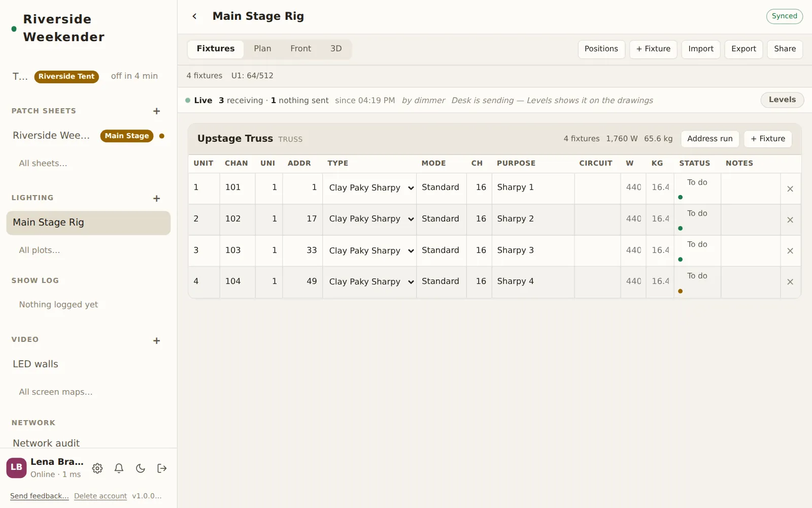Screen dimensions: 812x508
Task: Switch to the Front tab
Action: pyautogui.click(x=300, y=49)
